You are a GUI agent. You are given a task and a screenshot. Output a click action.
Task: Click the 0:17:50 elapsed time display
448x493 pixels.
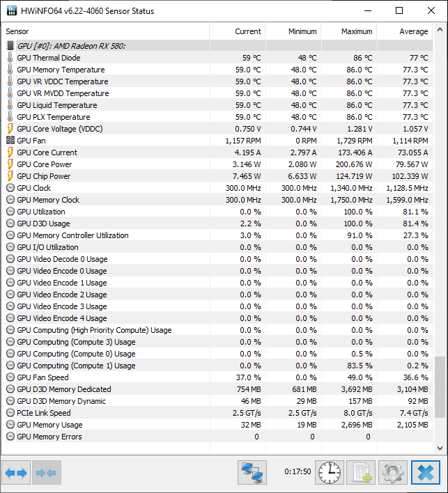(x=298, y=471)
